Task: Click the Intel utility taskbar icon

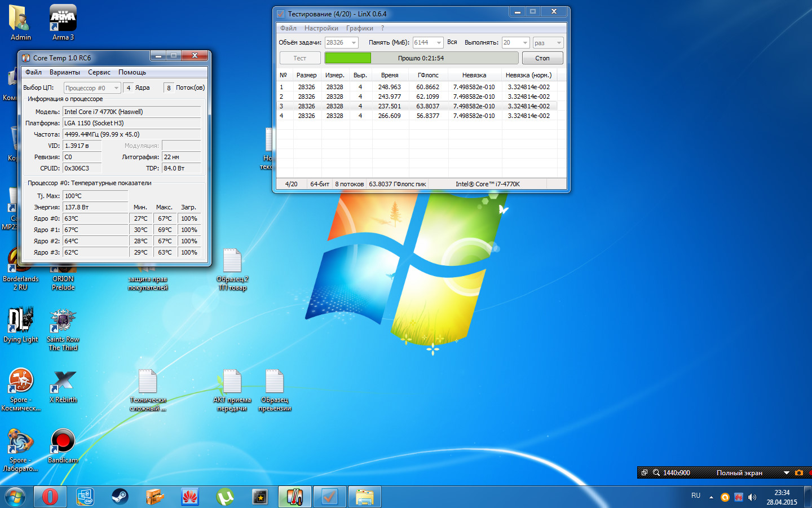Action: click(85, 497)
